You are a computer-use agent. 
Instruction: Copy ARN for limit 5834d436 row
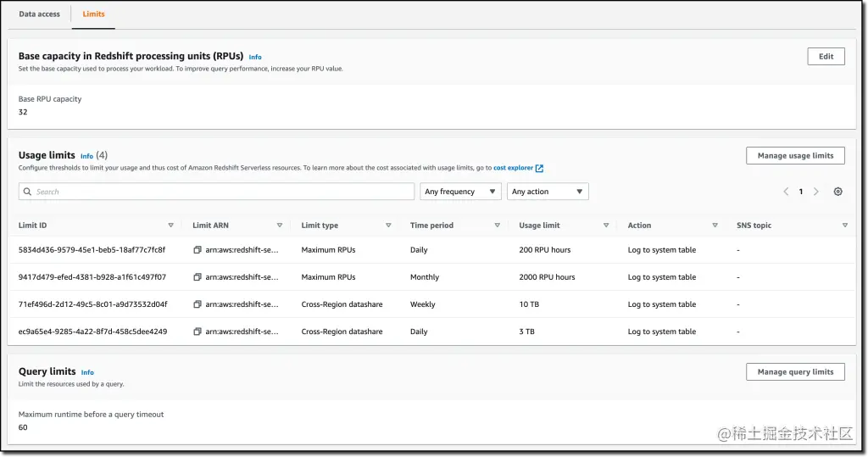[197, 250]
